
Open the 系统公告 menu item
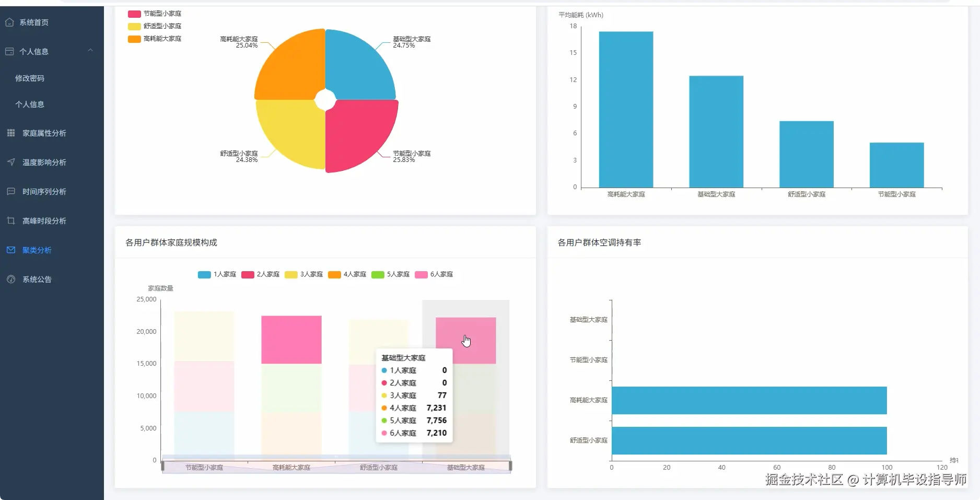coord(52,279)
